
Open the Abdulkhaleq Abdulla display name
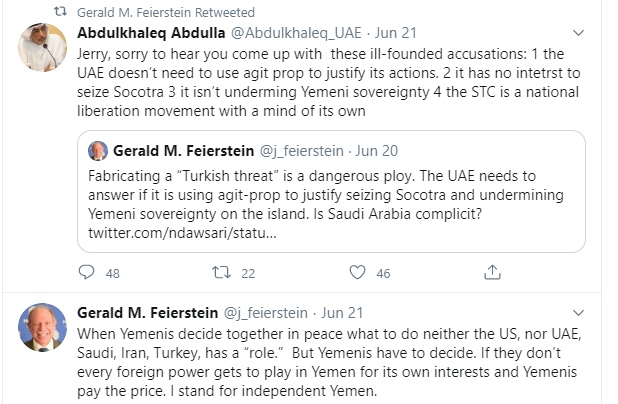click(152, 33)
